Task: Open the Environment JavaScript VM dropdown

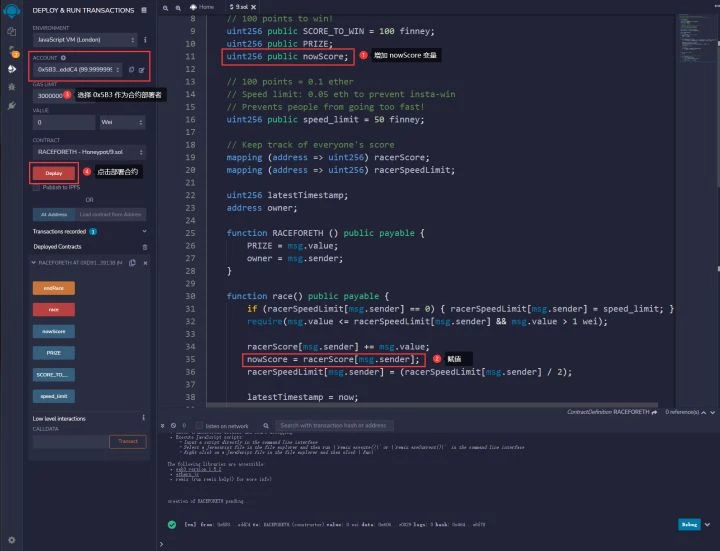Action: [85, 40]
